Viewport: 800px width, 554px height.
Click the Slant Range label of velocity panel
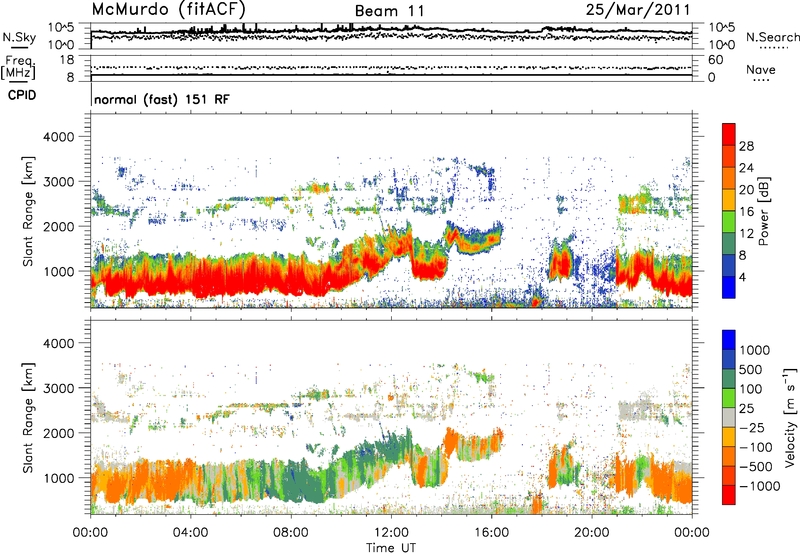(28, 418)
